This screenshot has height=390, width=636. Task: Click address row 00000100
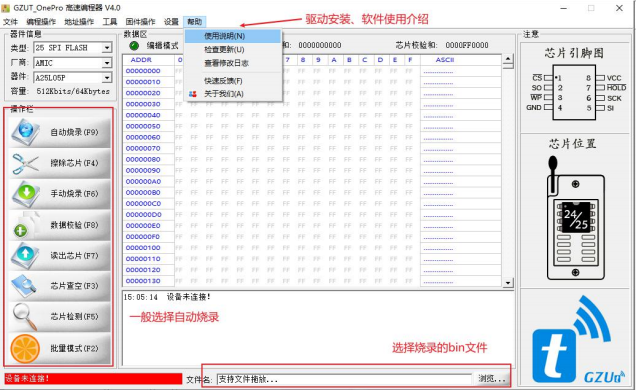tap(143, 248)
